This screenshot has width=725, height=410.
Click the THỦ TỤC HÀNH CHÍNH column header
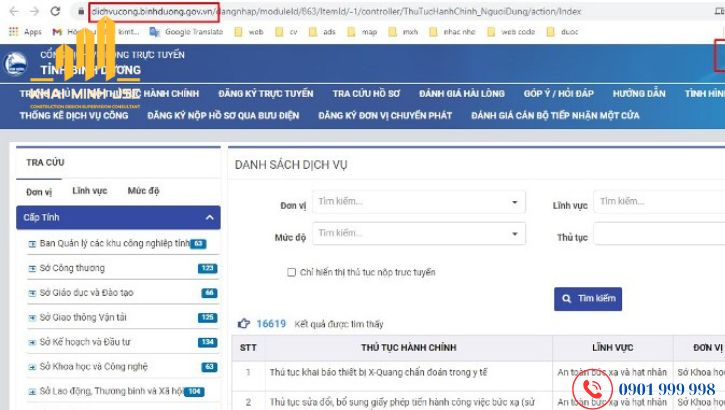(409, 348)
